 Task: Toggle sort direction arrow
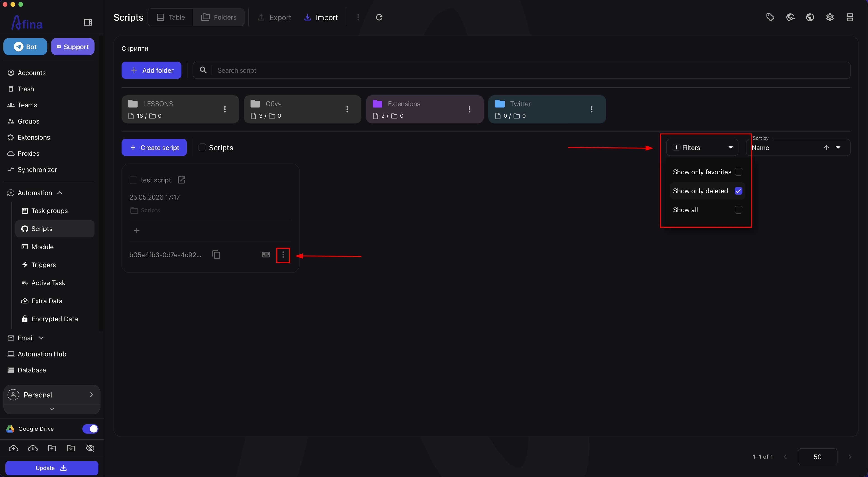827,148
